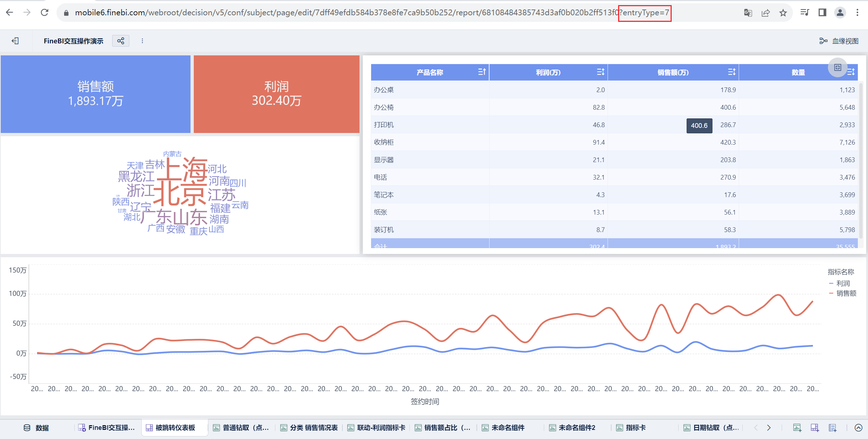Bookmark this page with the star icon
This screenshot has width=868, height=439.
click(783, 13)
